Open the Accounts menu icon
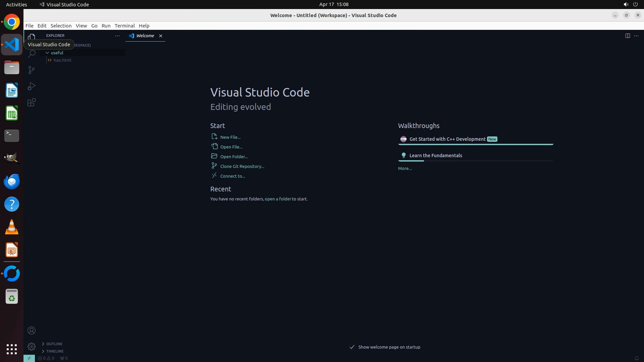Viewport: 644px width, 362px height. (x=32, y=330)
